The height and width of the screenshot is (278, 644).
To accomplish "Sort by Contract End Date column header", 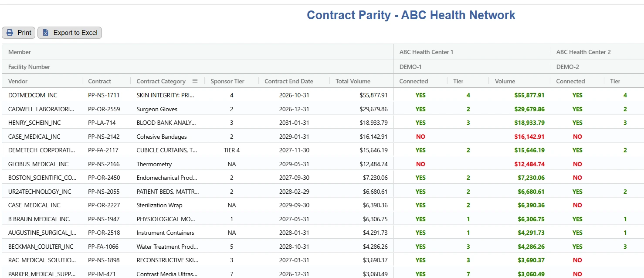I will [289, 81].
